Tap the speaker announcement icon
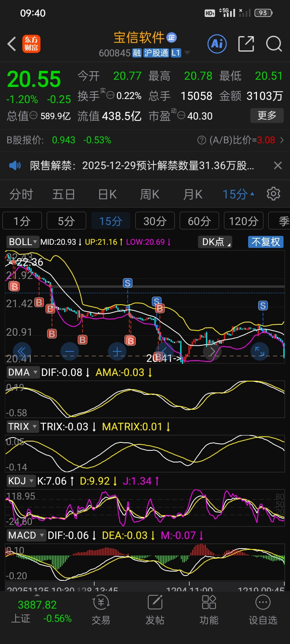The image size is (290, 644). click(x=15, y=165)
